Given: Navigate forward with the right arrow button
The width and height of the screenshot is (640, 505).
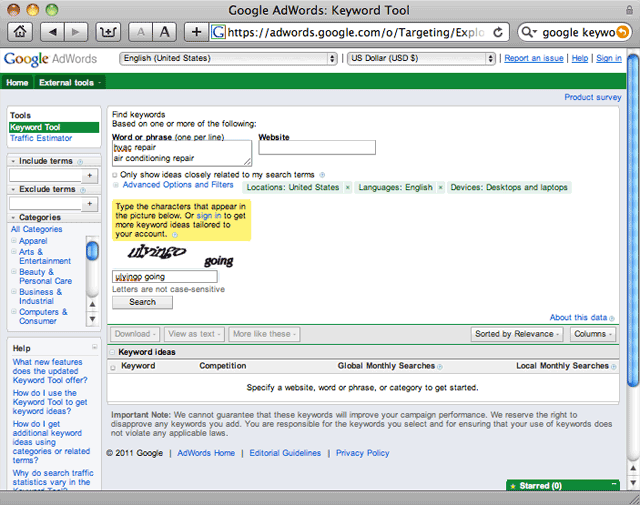Looking at the screenshot, I should pyautogui.click(x=76, y=32).
